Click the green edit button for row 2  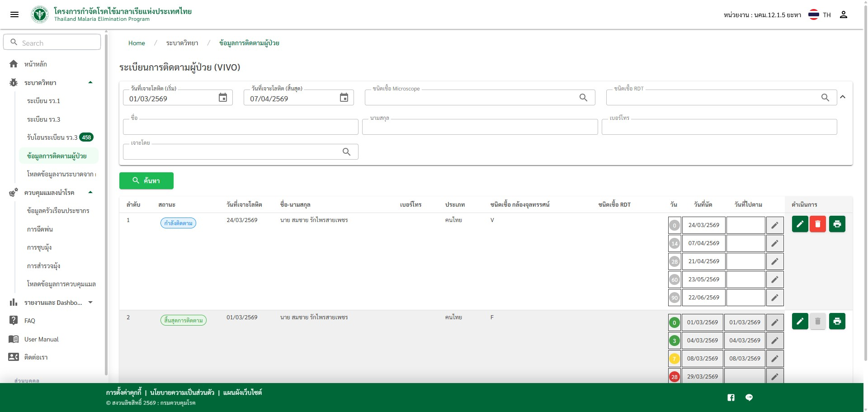click(x=800, y=321)
